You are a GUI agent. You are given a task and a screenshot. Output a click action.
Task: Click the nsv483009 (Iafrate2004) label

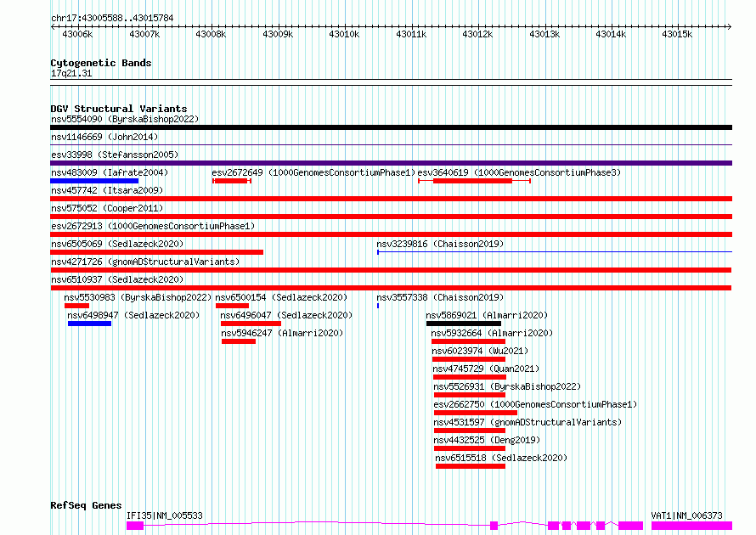coord(110,172)
